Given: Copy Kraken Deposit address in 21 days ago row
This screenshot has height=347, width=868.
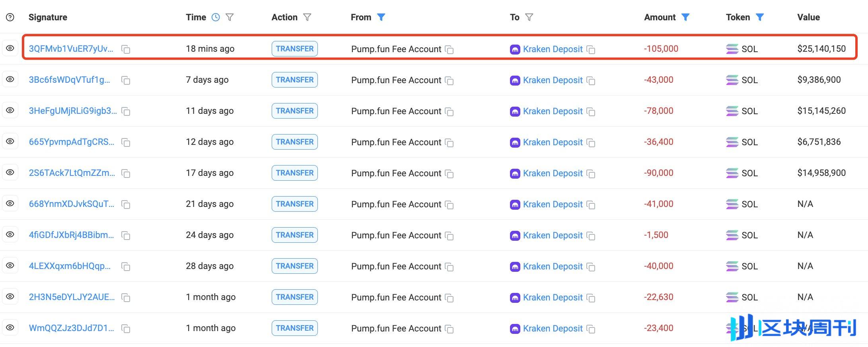Looking at the screenshot, I should (x=591, y=205).
